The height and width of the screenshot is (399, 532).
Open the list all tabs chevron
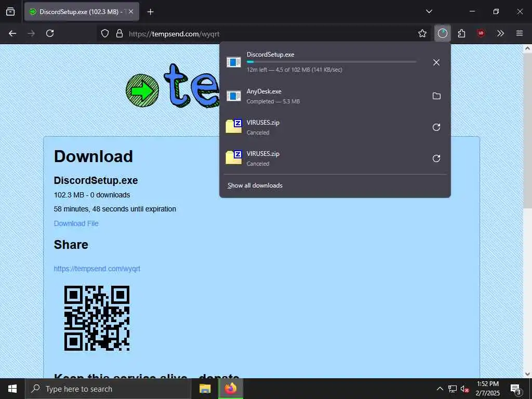pyautogui.click(x=429, y=11)
